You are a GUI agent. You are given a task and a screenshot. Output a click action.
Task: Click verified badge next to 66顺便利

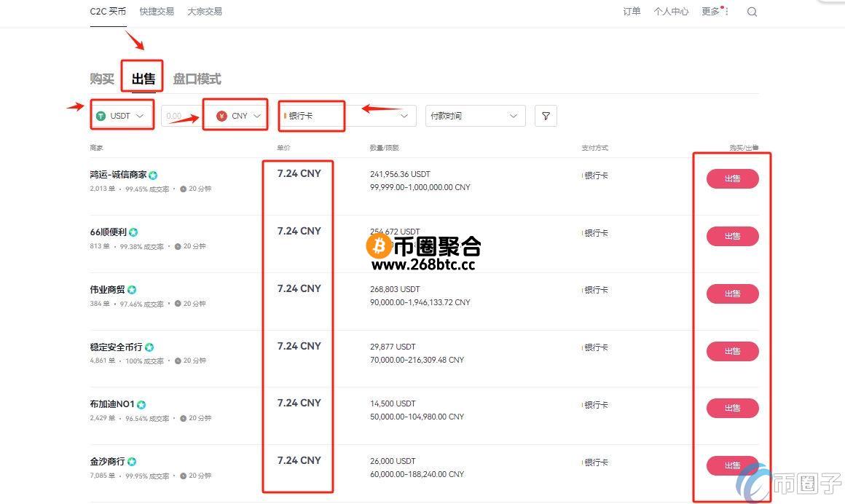[x=133, y=232]
